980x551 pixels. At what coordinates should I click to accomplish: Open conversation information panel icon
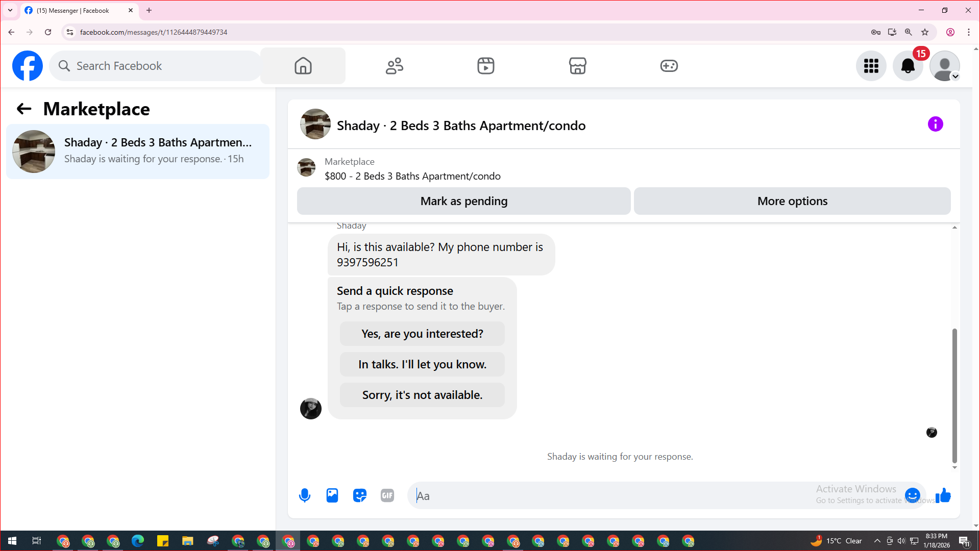935,124
